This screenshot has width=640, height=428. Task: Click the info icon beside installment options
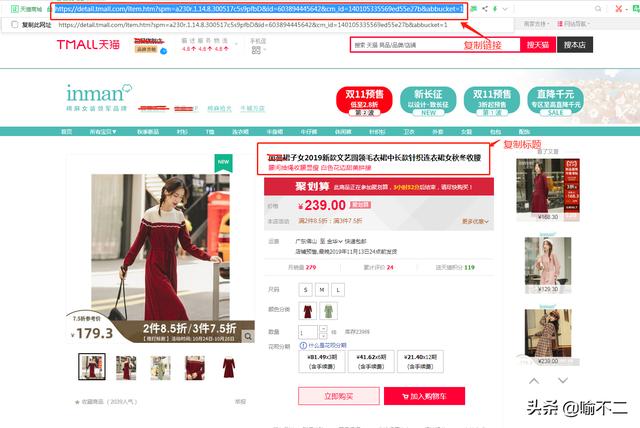coord(303,346)
